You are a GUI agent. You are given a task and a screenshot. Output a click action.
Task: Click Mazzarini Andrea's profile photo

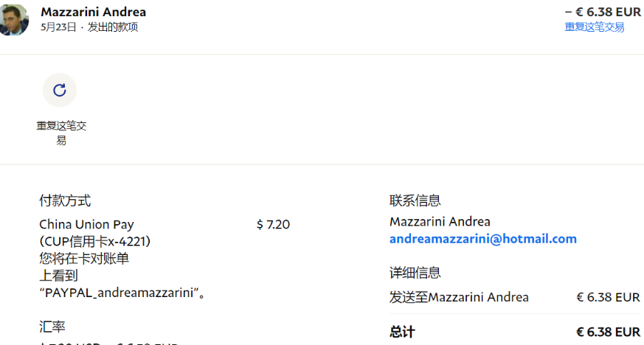14,20
